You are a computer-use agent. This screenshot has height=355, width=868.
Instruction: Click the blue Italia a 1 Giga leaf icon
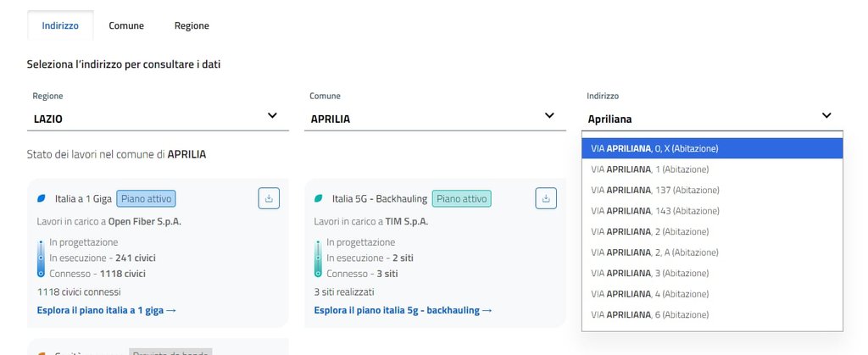(x=41, y=199)
